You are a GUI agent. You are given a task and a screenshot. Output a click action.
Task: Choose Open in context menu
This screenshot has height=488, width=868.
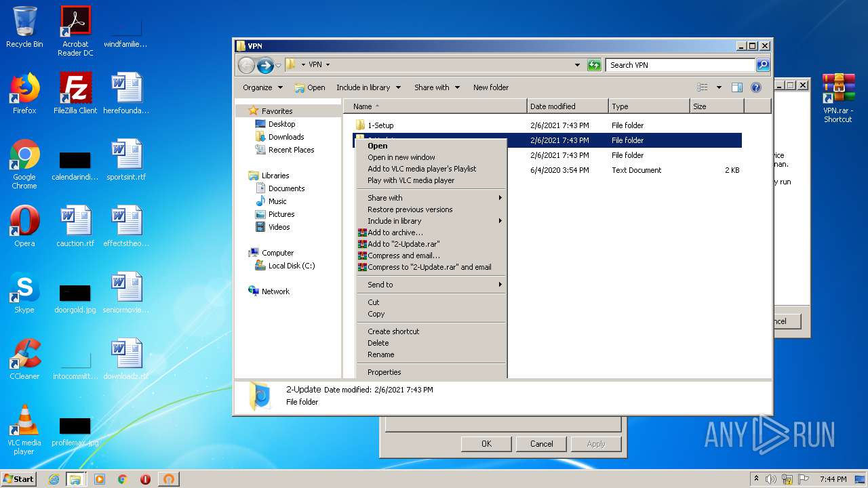[431, 146]
